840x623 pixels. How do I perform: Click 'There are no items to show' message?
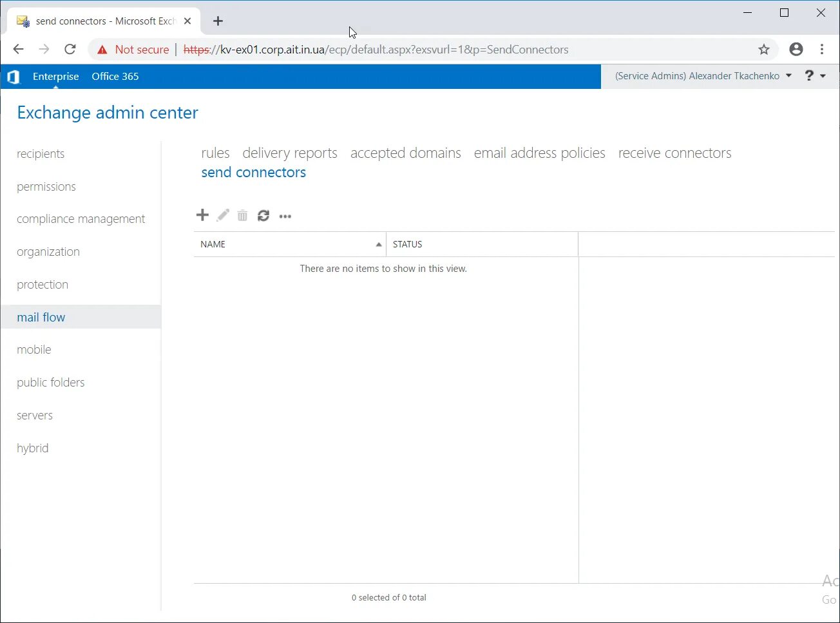(383, 269)
